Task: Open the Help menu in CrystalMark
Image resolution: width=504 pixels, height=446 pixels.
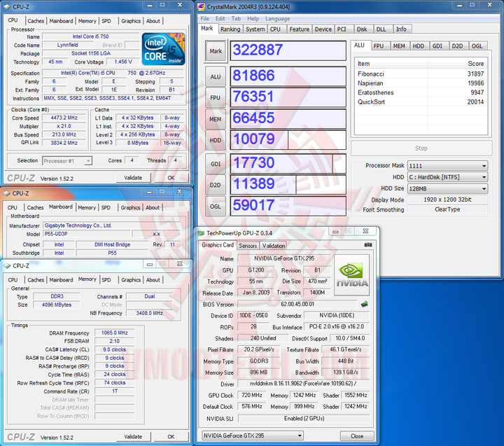Action: coord(253,19)
